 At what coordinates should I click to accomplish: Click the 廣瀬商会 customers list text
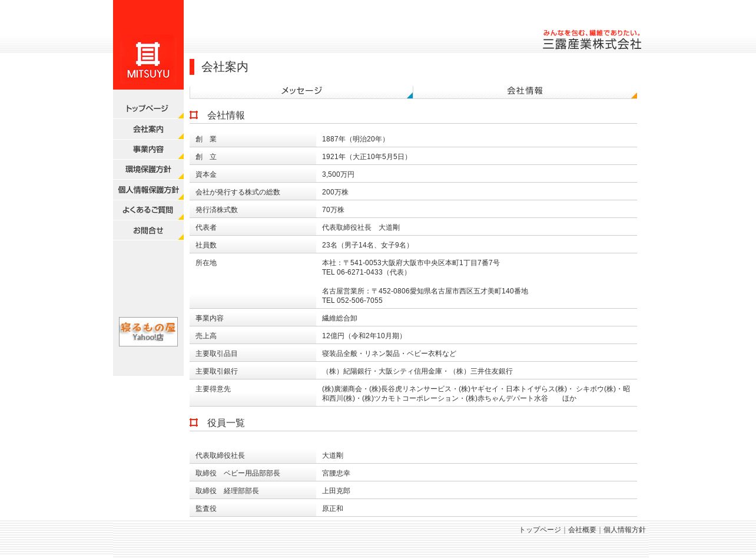pos(476,394)
